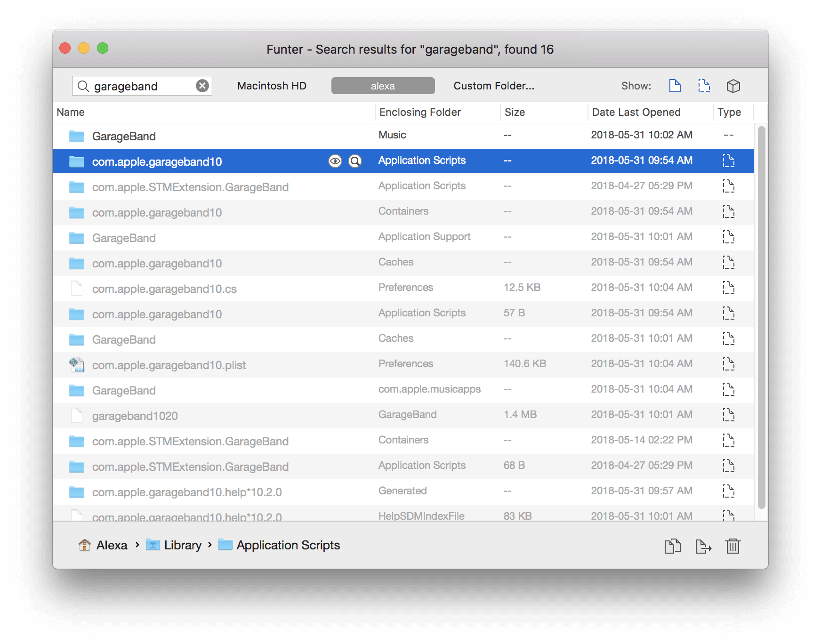Click the garageband1020 document icon

[76, 416]
